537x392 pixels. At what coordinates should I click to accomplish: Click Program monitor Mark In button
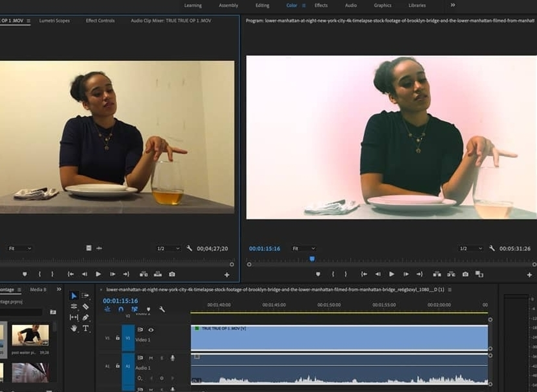(x=333, y=274)
